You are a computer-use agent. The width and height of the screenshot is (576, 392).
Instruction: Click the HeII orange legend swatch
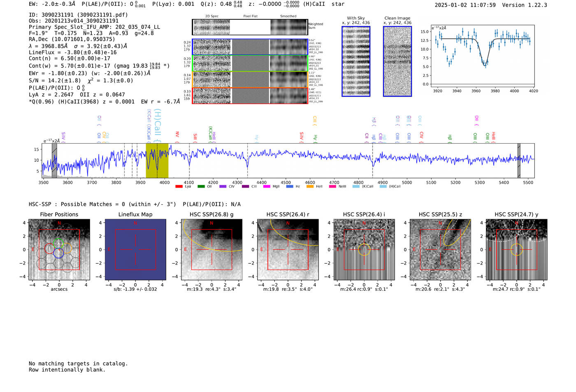coord(310,186)
